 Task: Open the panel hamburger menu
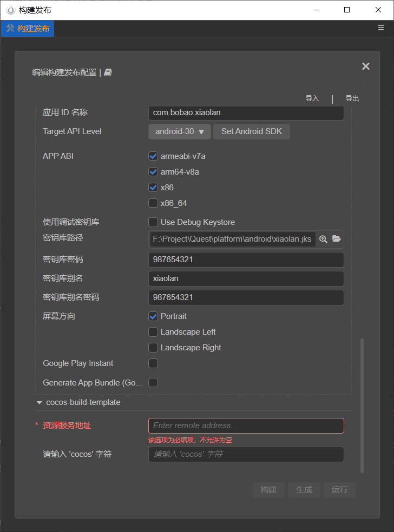click(381, 28)
